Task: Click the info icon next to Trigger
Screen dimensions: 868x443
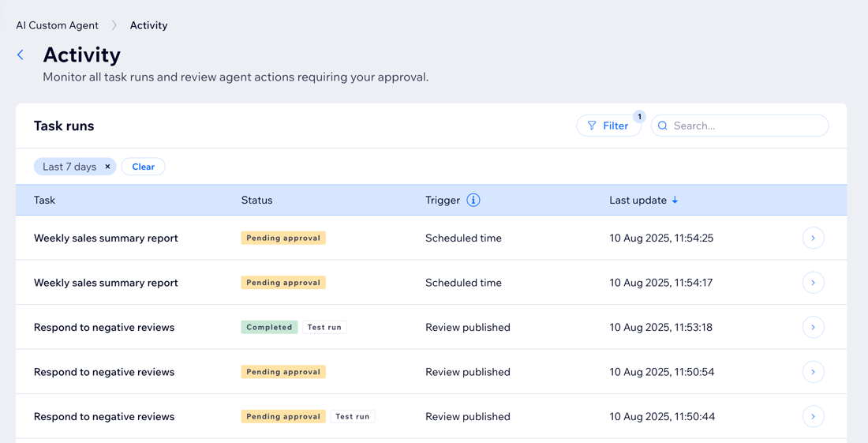Action: coord(473,200)
